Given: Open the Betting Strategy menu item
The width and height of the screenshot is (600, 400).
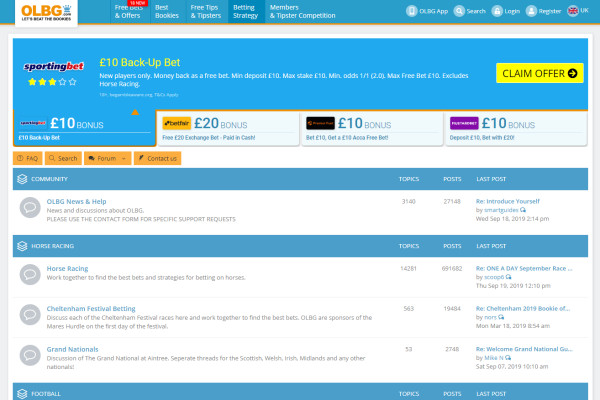Looking at the screenshot, I should 245,12.
